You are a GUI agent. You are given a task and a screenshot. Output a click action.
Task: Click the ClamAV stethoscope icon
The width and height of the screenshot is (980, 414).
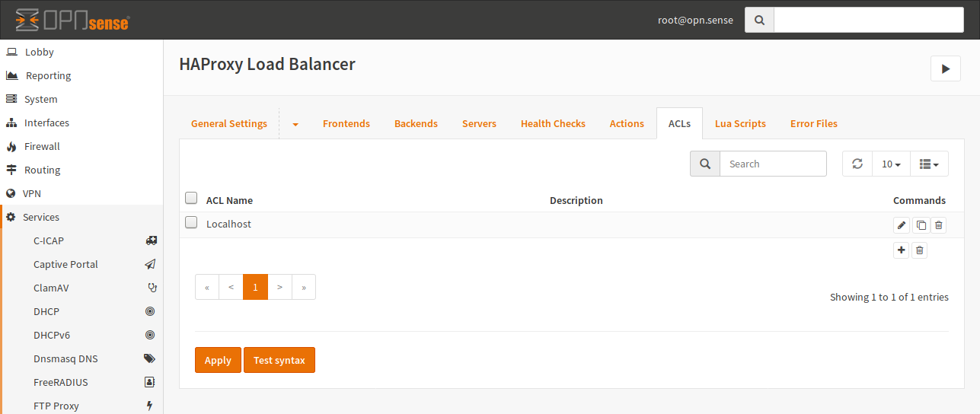151,288
